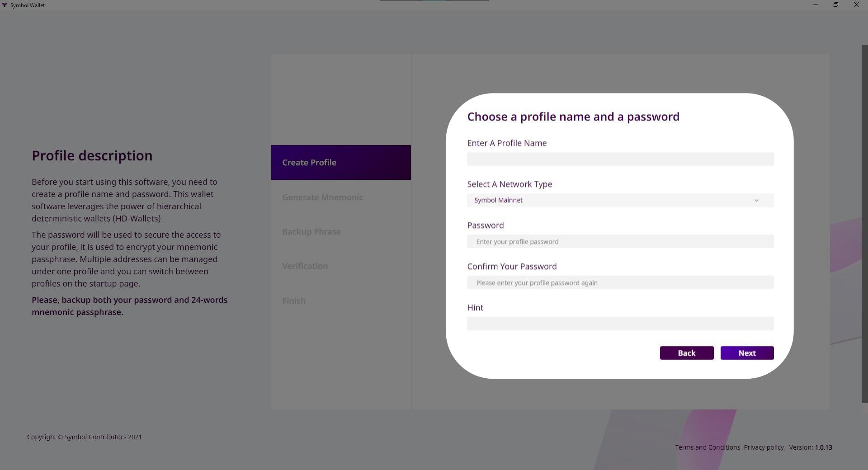Select the Backup Phrase step
The width and height of the screenshot is (868, 470).
311,232
